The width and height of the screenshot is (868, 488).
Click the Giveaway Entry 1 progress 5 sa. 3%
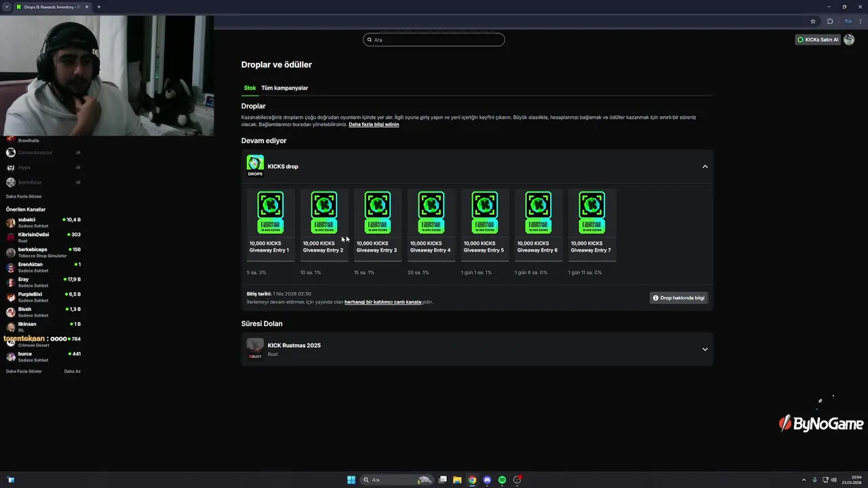pos(256,272)
